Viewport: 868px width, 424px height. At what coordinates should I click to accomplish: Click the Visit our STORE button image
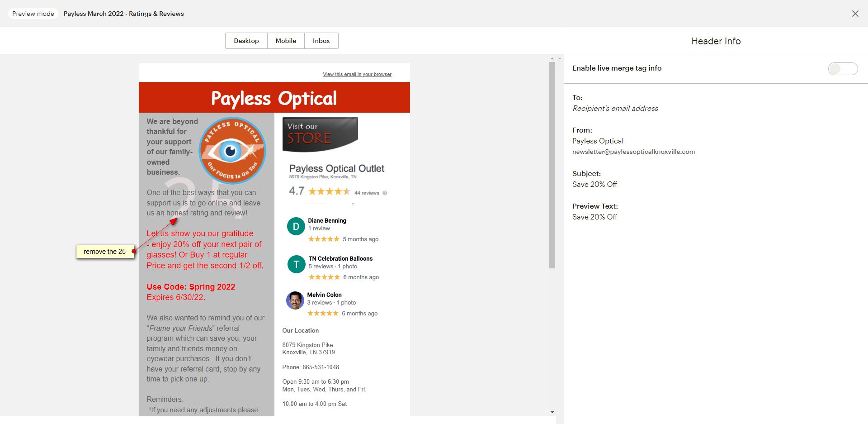[x=320, y=134]
